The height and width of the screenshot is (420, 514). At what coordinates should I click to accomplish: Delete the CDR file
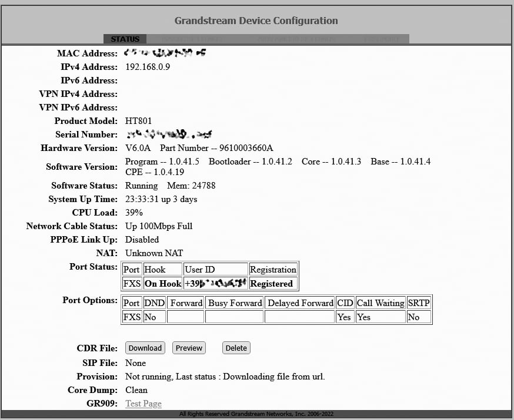point(236,348)
